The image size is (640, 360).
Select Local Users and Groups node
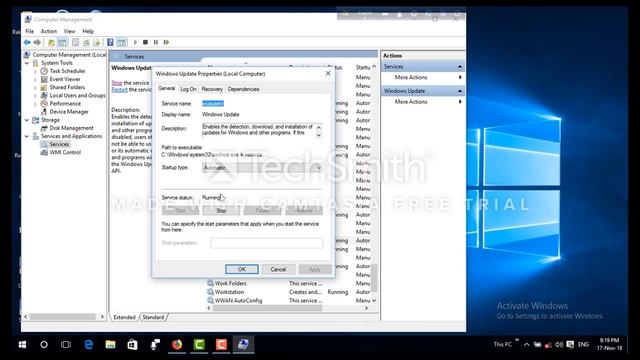click(77, 96)
